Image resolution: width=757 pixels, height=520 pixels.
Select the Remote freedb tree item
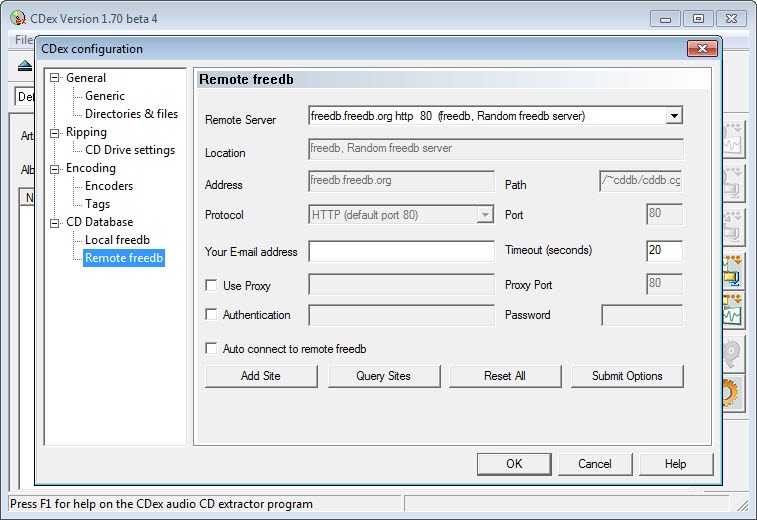(124, 258)
